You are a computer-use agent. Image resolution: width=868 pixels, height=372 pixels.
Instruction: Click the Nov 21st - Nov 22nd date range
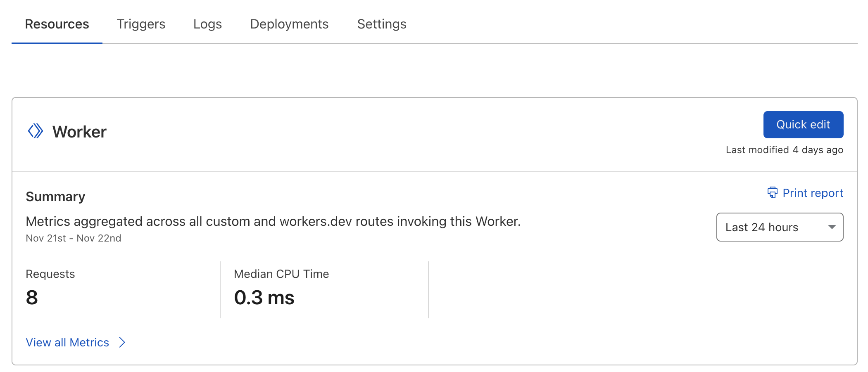pos(73,238)
